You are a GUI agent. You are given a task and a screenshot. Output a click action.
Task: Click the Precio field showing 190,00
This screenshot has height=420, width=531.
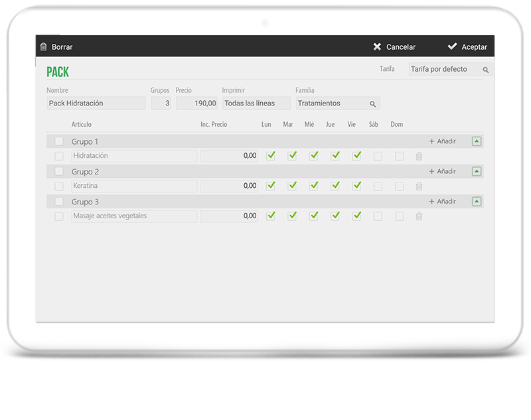196,104
